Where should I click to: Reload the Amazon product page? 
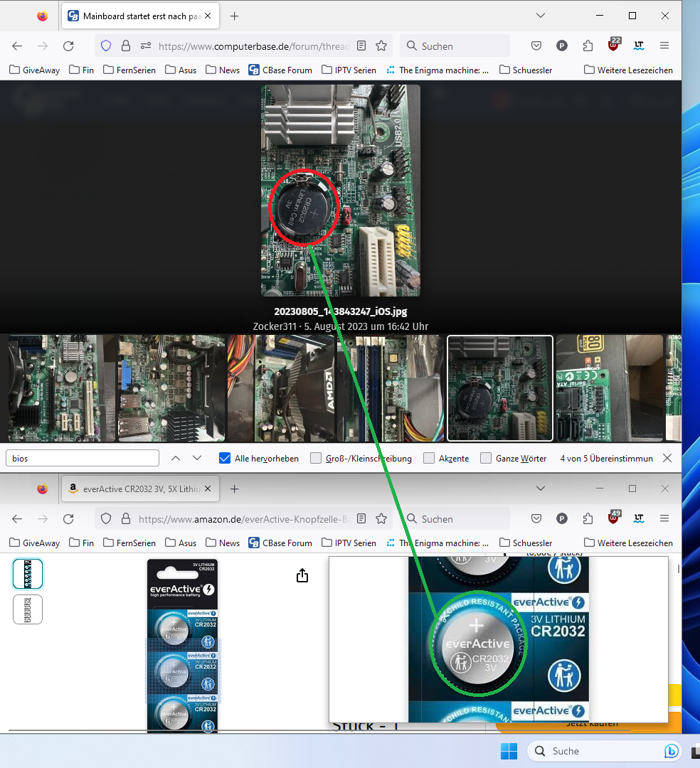click(x=68, y=518)
